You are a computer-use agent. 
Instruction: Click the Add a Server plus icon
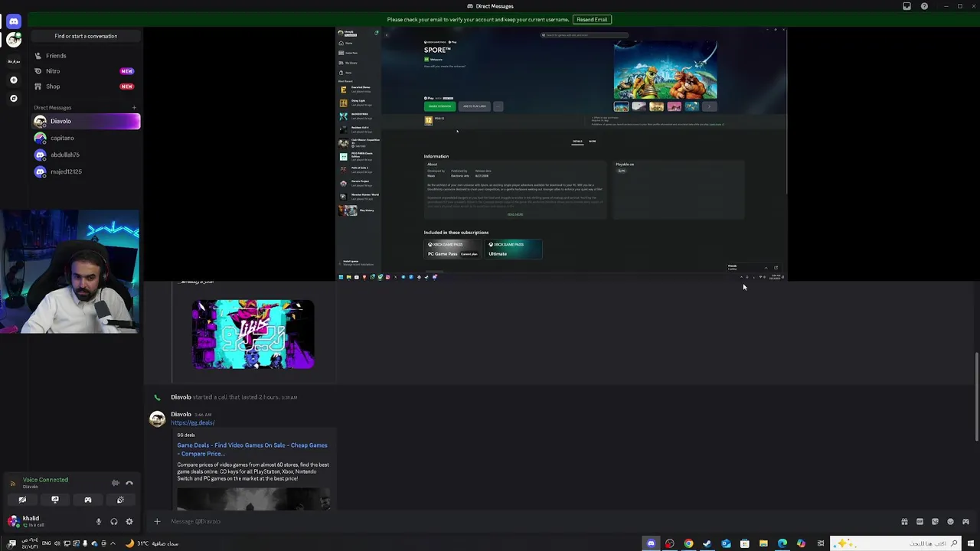coord(13,80)
